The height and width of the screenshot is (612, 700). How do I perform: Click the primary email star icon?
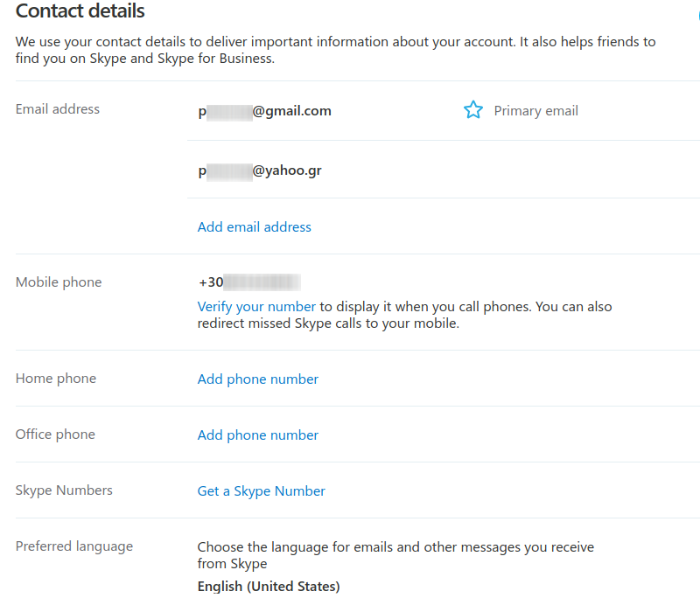(x=473, y=110)
